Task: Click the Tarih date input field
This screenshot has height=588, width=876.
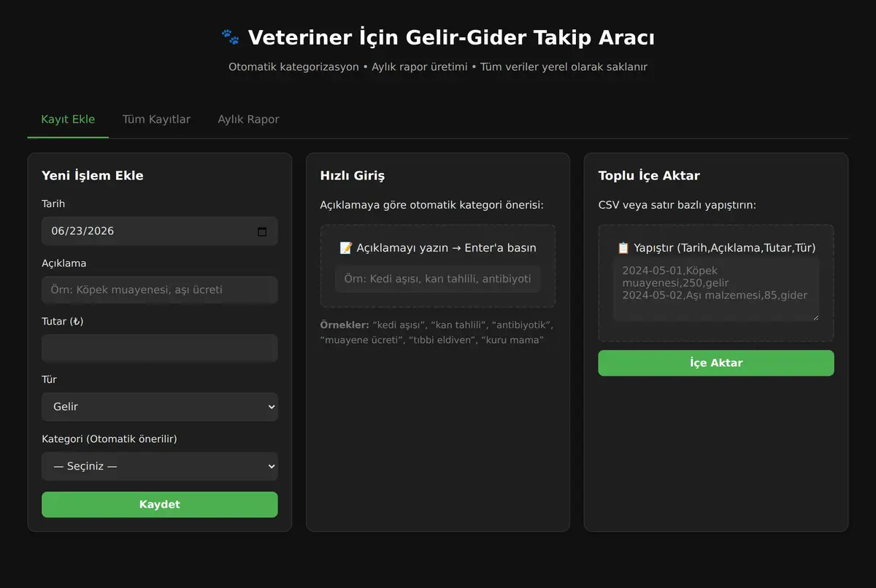Action: 159,231
